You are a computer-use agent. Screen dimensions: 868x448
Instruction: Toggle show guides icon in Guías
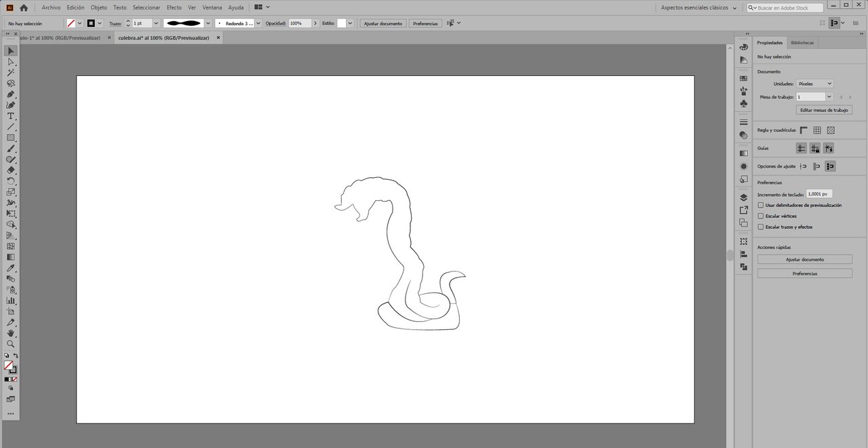pos(802,148)
